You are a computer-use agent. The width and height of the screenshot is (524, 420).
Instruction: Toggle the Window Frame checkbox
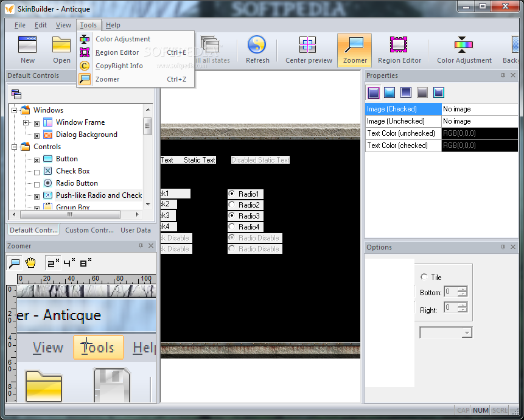37,124
